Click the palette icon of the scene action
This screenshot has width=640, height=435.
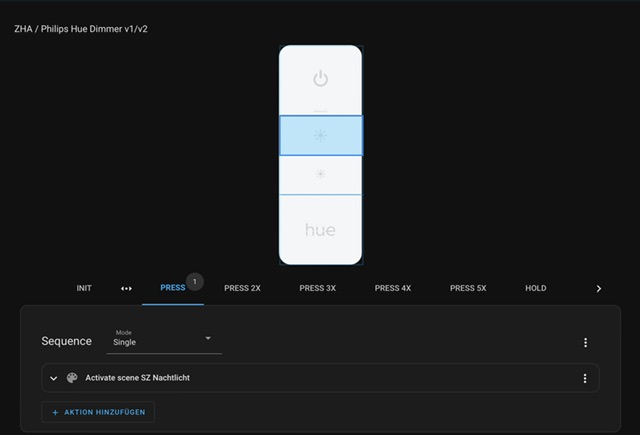72,378
